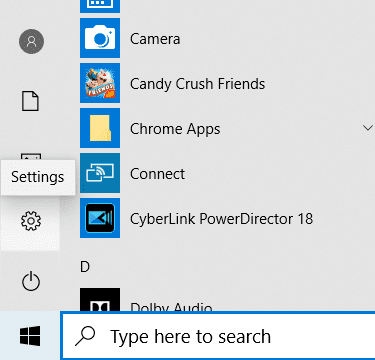Open the Documents icon in sidebar
Image resolution: width=375 pixels, height=360 pixels.
point(30,101)
